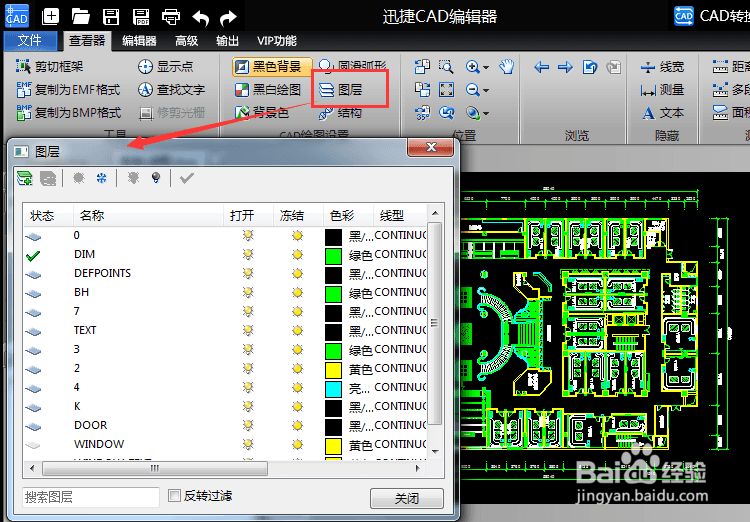Switch to the 编辑器 editor tab

point(139,41)
